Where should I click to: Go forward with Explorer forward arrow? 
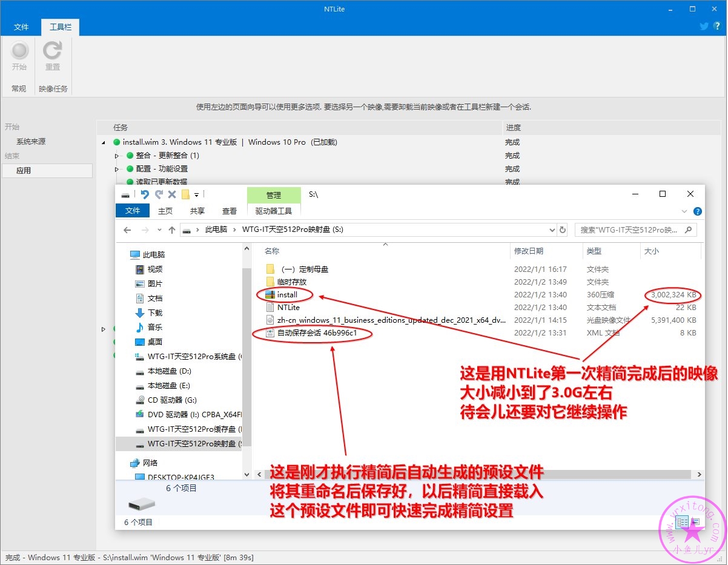[145, 230]
